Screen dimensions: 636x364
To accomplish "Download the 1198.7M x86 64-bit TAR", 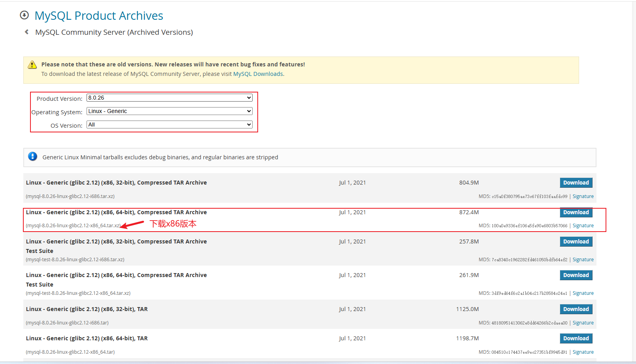I will click(x=576, y=338).
